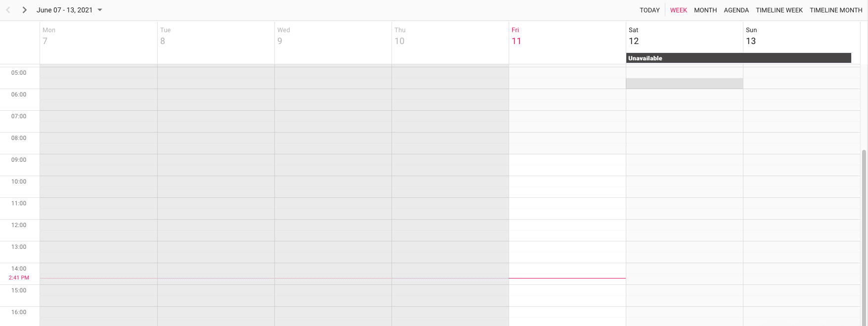Open TIMELINE WEEK view
Screen dimensions: 868x326
(x=779, y=10)
